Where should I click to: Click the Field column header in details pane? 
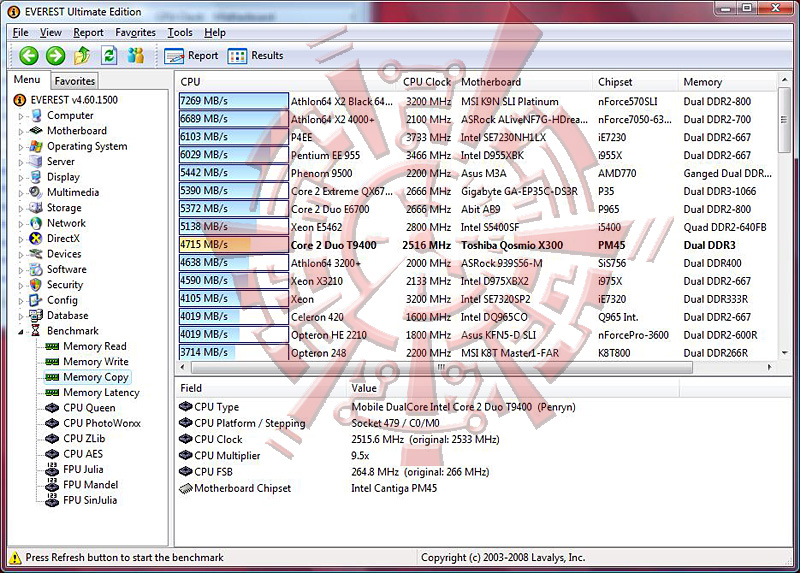261,388
